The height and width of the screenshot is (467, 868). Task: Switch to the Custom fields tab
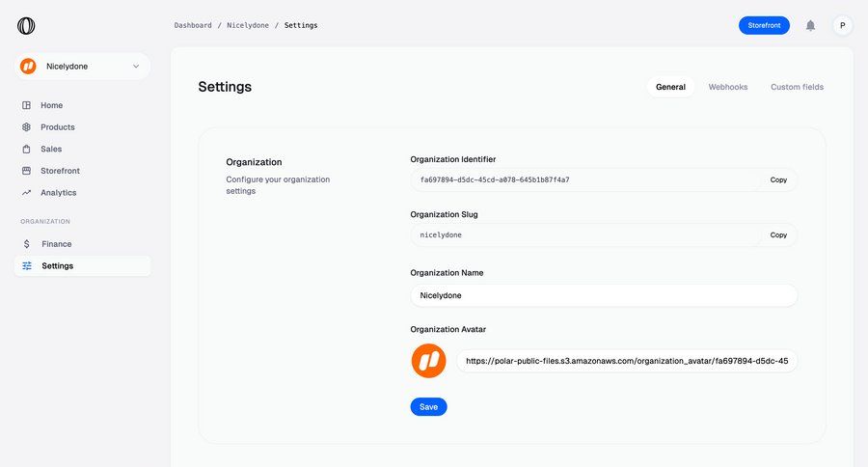797,87
